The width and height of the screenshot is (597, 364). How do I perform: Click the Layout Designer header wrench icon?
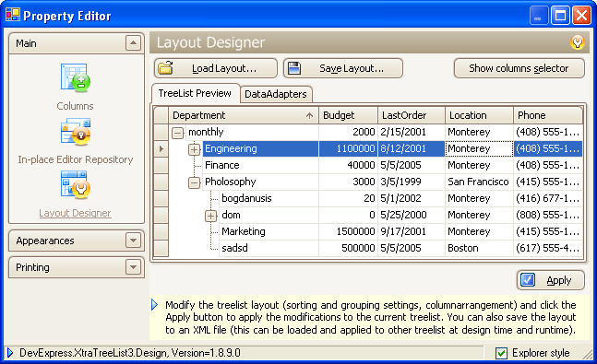(x=578, y=41)
